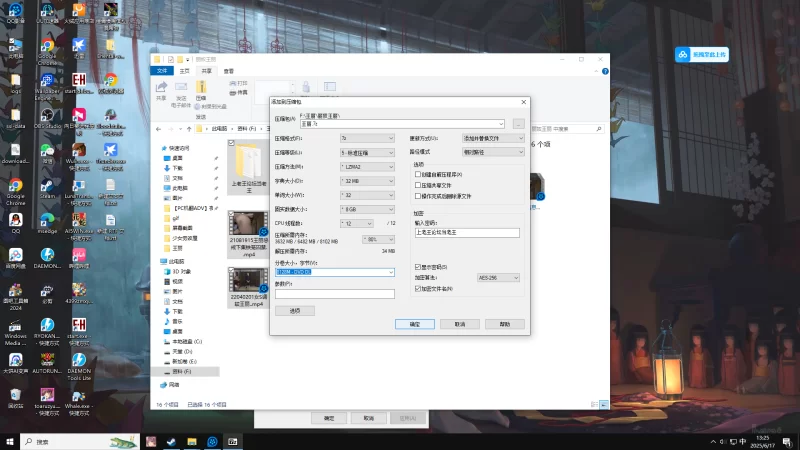Open 固实数据大小 dropdown showing 8 GB

click(x=367, y=209)
